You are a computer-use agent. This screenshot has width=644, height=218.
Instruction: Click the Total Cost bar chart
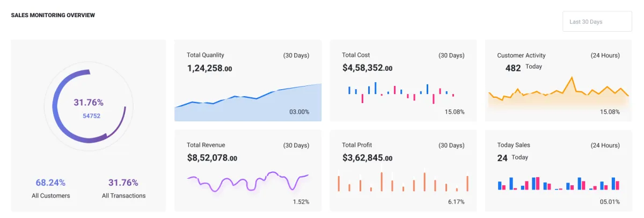(x=400, y=92)
